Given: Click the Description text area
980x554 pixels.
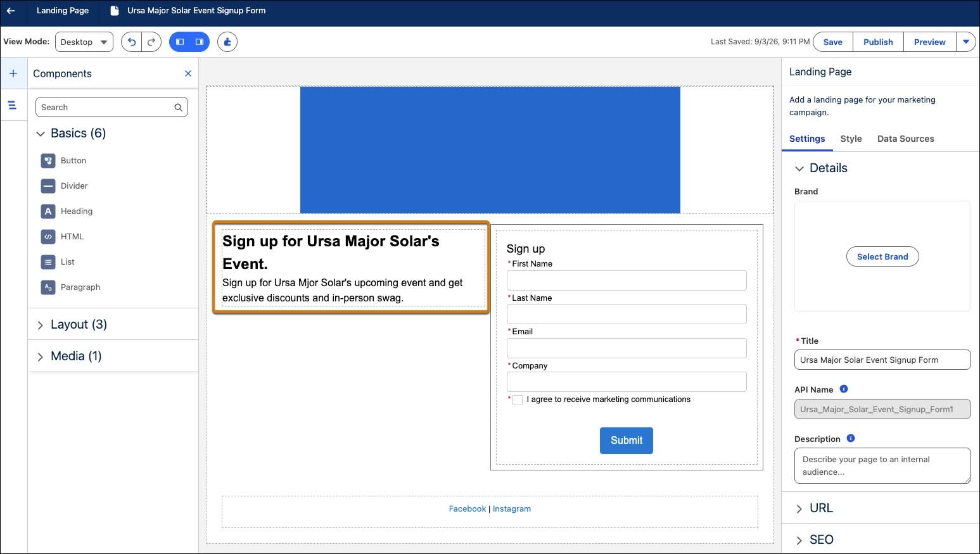Looking at the screenshot, I should click(882, 466).
